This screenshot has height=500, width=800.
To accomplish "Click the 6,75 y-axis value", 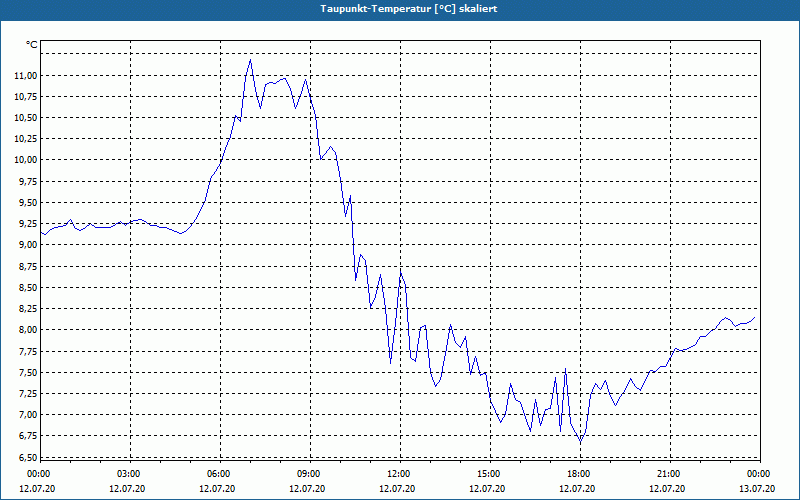I will tap(28, 436).
